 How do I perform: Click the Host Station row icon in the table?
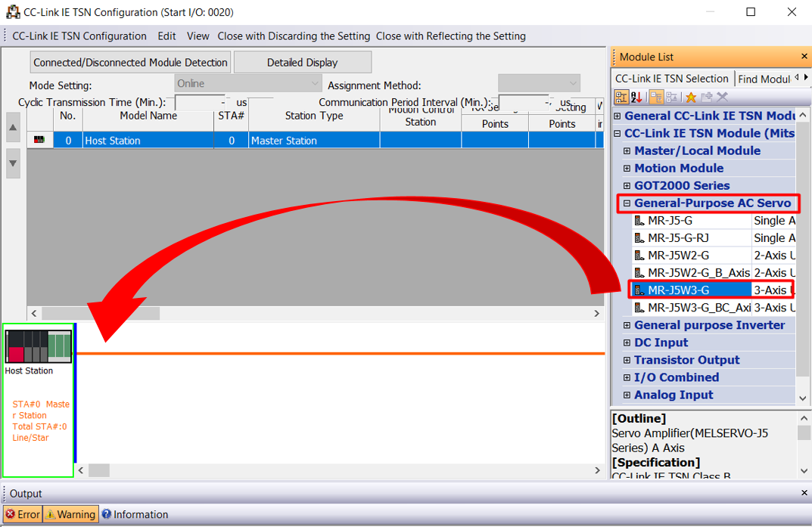click(39, 140)
